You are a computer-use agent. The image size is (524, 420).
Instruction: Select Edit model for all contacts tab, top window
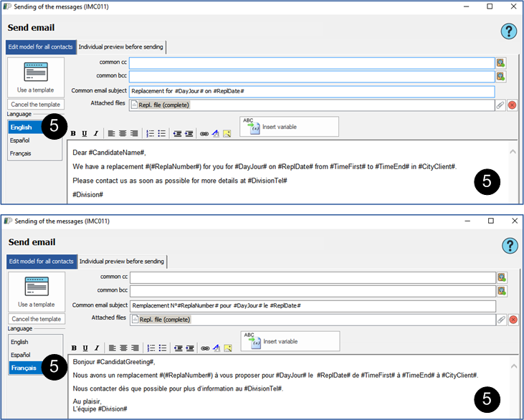point(40,47)
